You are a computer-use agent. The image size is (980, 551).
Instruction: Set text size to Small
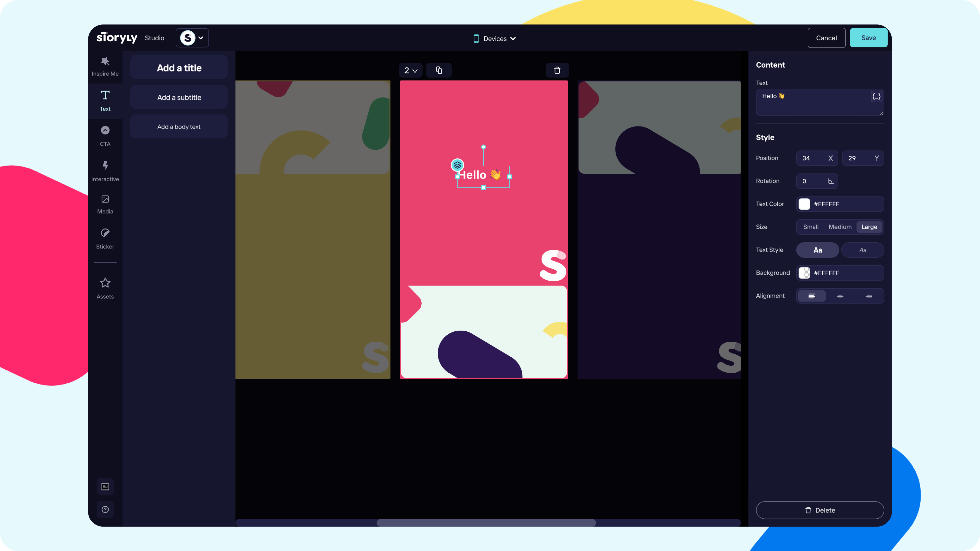811,227
